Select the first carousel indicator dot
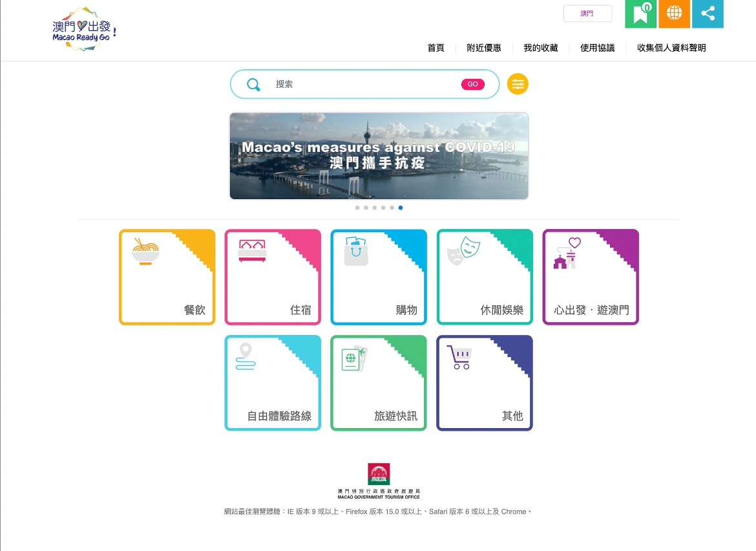The height and width of the screenshot is (551, 756). point(357,208)
